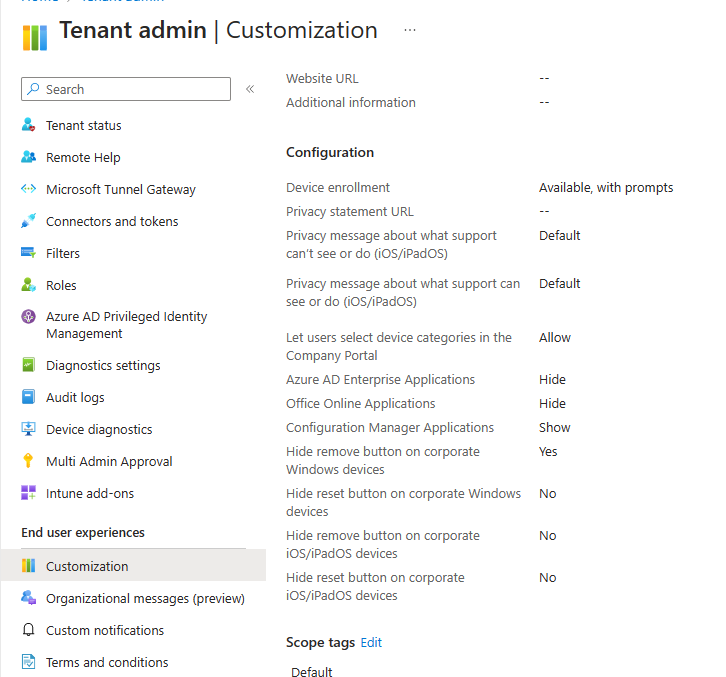Click the Custom notifications bell icon
726x677 pixels.
click(28, 630)
